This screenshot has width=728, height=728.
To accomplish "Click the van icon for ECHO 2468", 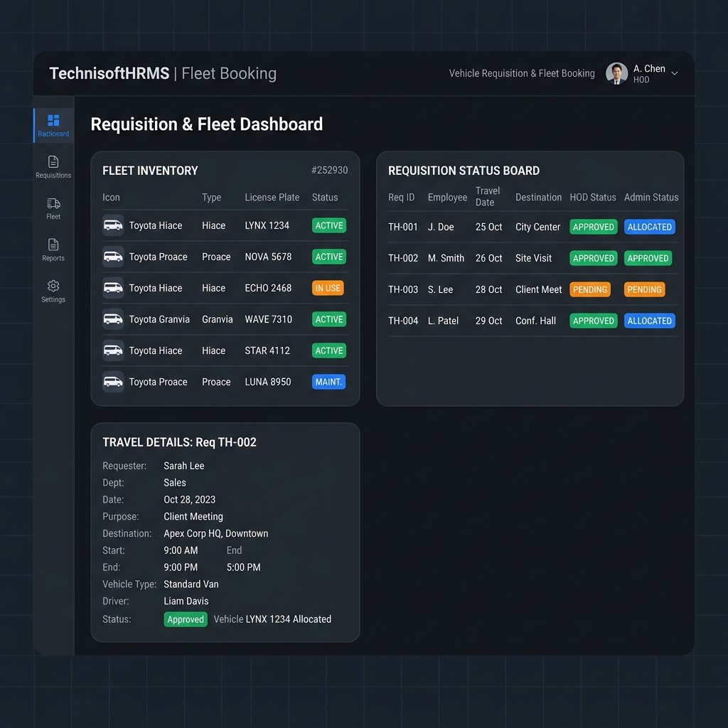I will 113,288.
